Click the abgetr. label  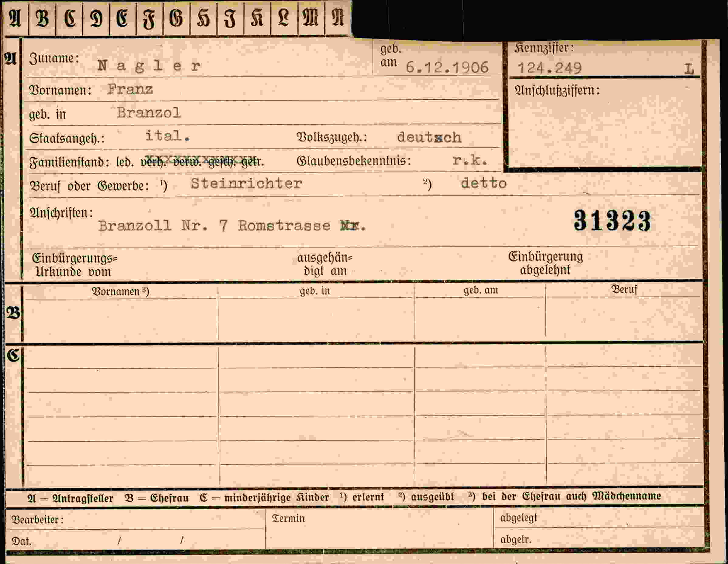coord(516,539)
